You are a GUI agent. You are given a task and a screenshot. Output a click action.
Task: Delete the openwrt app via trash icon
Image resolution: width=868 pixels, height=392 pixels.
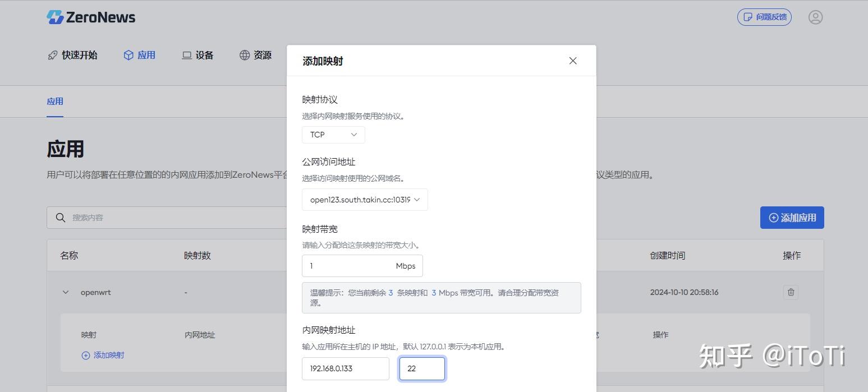pos(791,292)
